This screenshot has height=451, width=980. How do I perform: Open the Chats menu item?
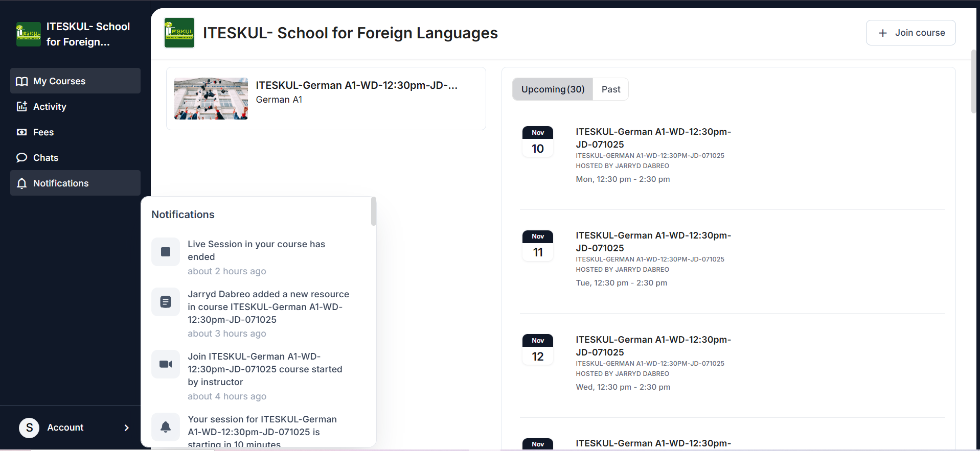click(x=75, y=157)
